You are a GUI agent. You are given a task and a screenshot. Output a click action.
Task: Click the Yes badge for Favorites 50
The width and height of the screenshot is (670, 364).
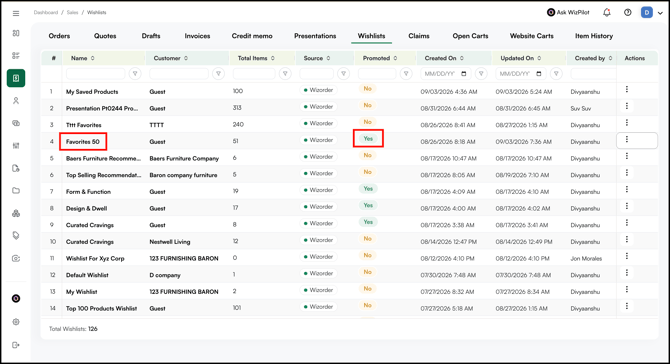tap(368, 139)
